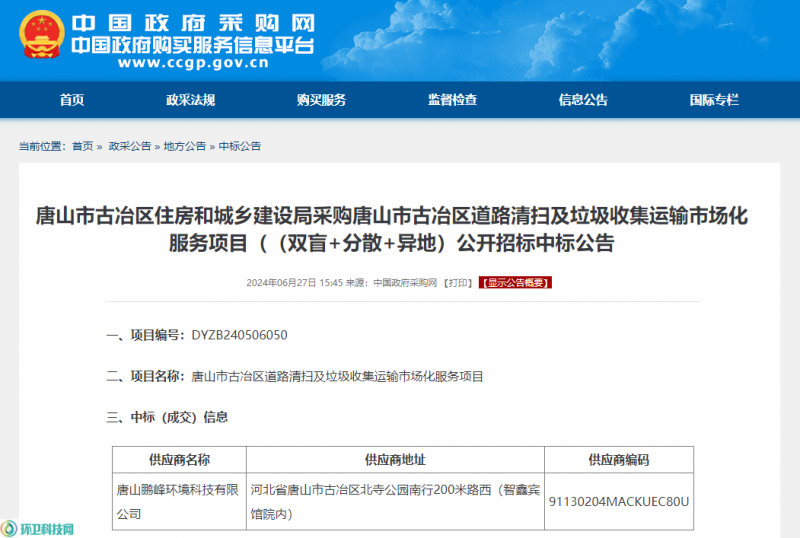Screen dimensions: 800x538
Task: Click the project name 唐山市古冶区道路清扫及垃圾收集运输市场化服务项目
Action: [337, 377]
